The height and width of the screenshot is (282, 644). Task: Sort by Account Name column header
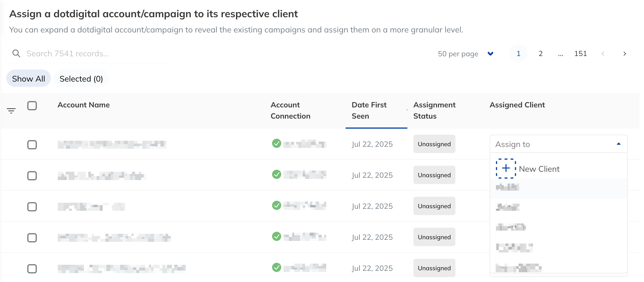click(x=84, y=105)
